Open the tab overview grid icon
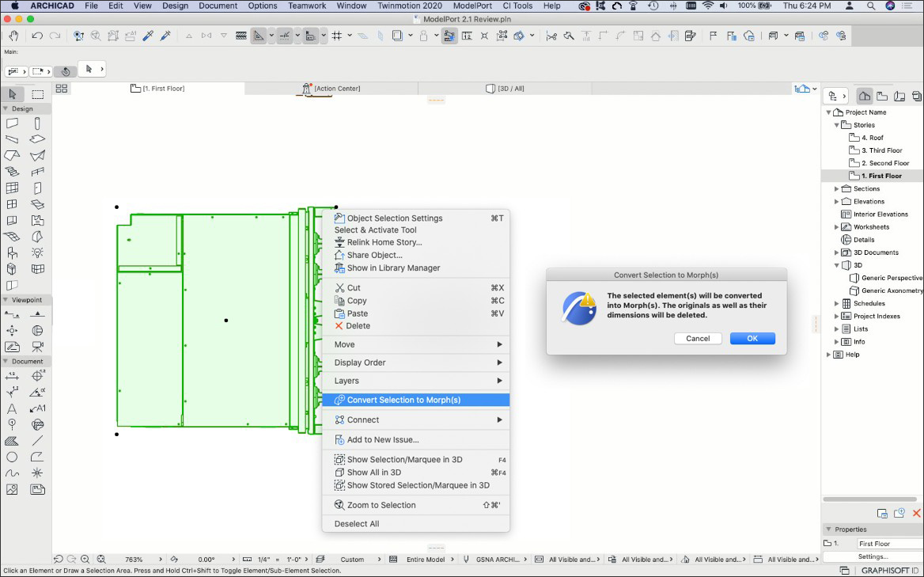This screenshot has width=924, height=577. (61, 89)
